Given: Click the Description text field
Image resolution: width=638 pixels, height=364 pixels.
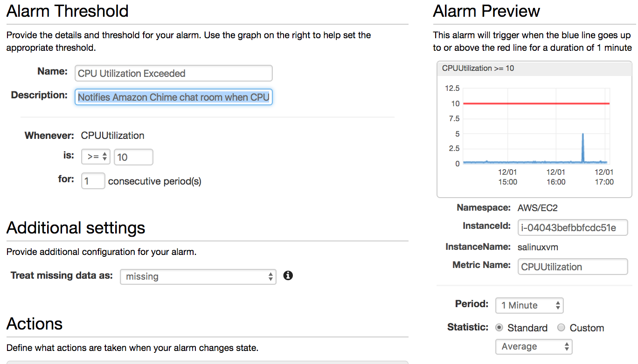Looking at the screenshot, I should tap(173, 97).
